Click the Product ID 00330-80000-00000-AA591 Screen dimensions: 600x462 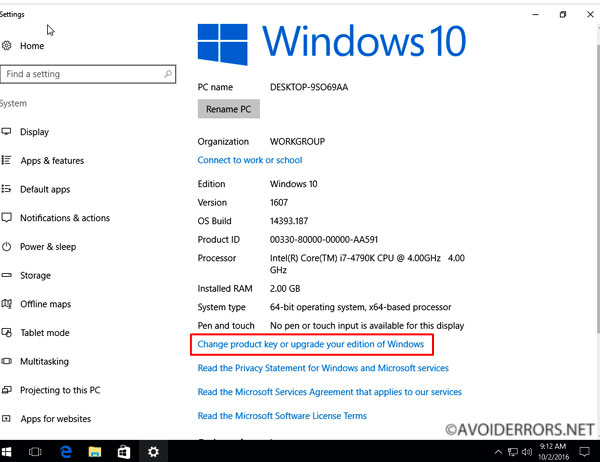[x=324, y=240]
